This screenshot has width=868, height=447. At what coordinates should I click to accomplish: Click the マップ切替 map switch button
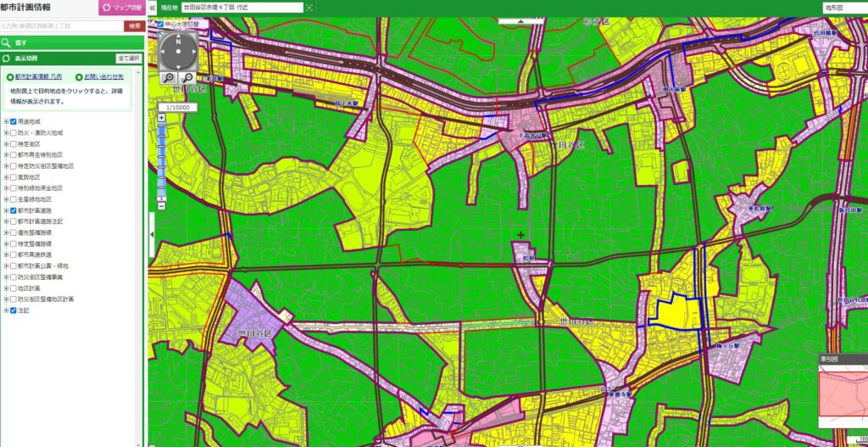pos(122,8)
